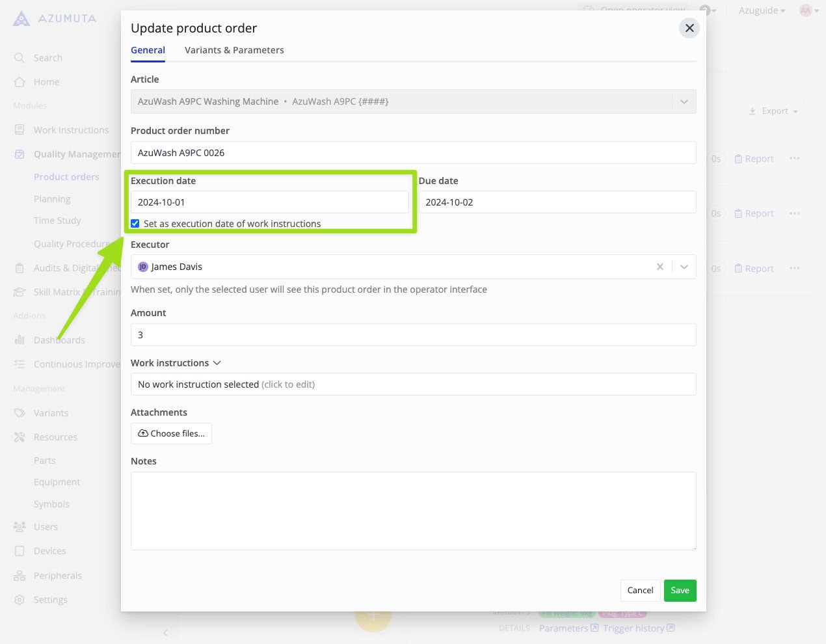The height and width of the screenshot is (644, 826).
Task: Click inside the Notes field
Action: tap(413, 511)
